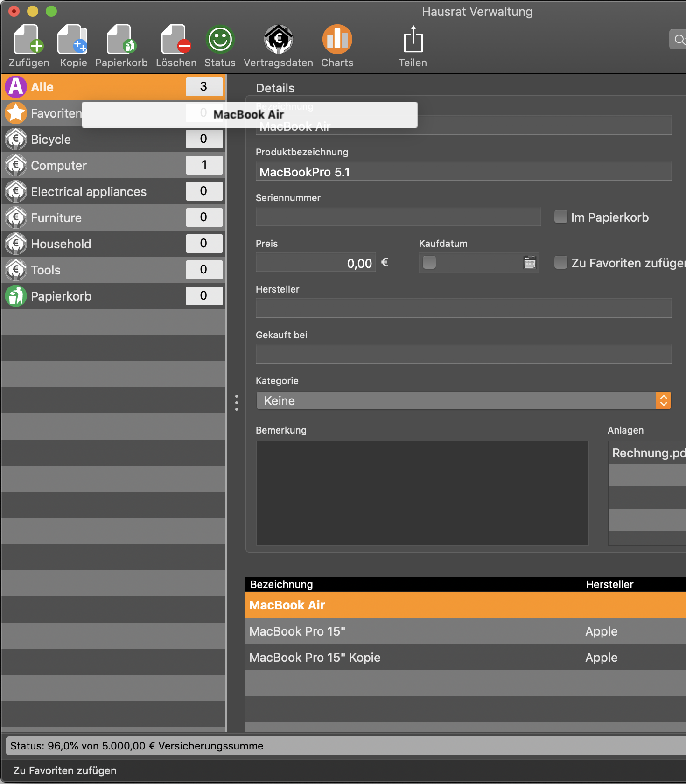Image resolution: width=686 pixels, height=784 pixels.
Task: Click the Zufügen add-item toolbar icon
Action: tap(28, 40)
